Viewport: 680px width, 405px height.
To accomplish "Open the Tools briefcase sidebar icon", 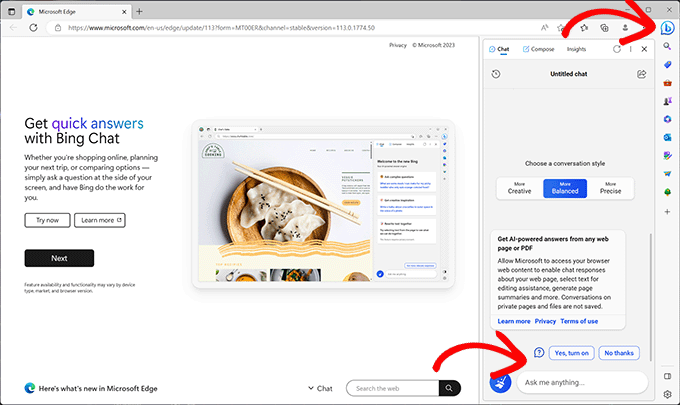I will tap(667, 83).
